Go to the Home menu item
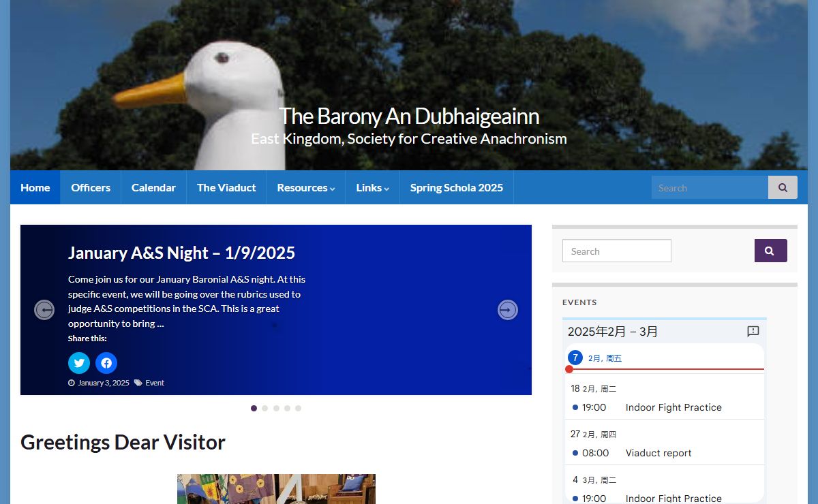The height and width of the screenshot is (504, 818). point(35,187)
